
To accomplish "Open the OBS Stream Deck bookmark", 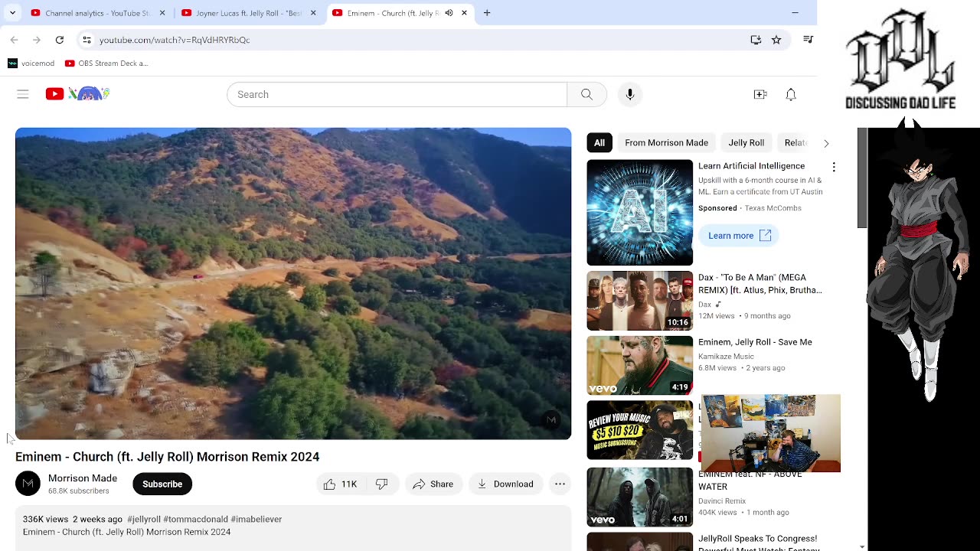I will point(106,64).
